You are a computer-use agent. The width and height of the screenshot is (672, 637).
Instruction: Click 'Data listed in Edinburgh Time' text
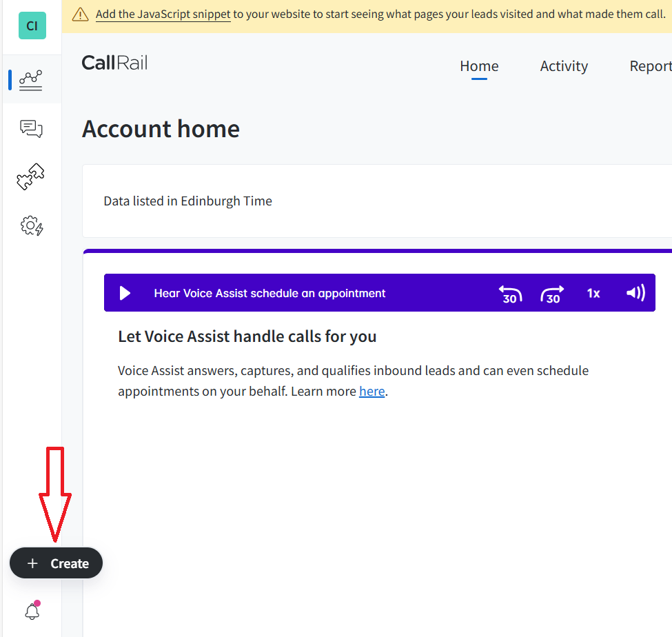(x=187, y=201)
